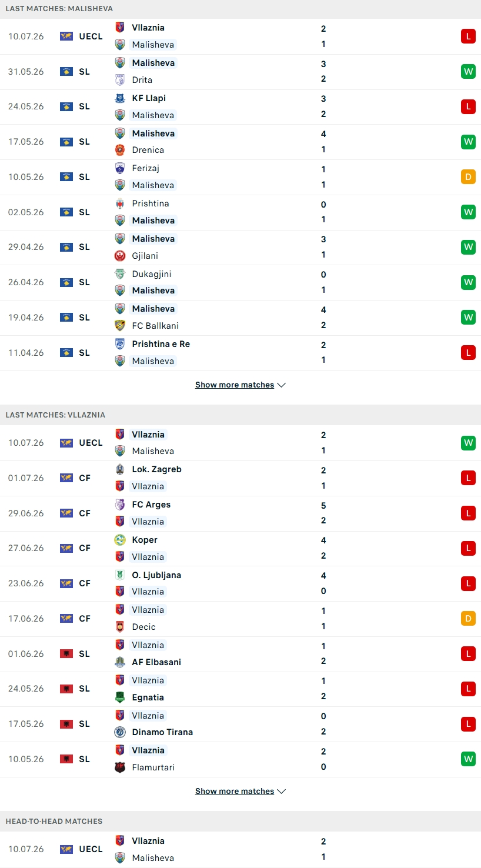Click the red L badge for FC Arges match
The width and height of the screenshot is (481, 868).
(468, 513)
